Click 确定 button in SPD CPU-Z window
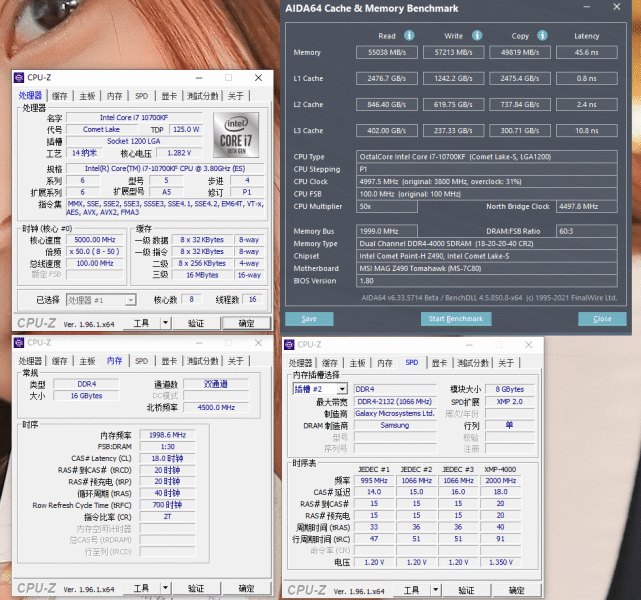Viewport: 641px width, 600px height. pos(516,590)
